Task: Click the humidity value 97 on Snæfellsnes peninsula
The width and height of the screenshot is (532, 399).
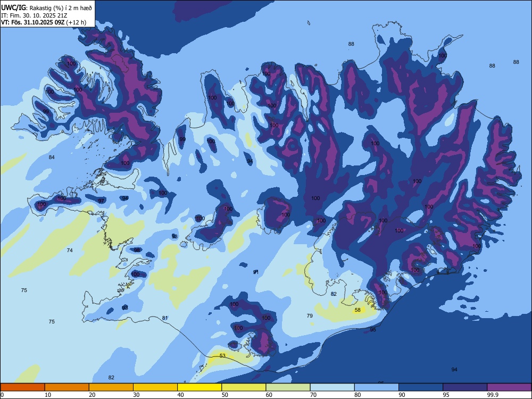Action: [x=101, y=201]
